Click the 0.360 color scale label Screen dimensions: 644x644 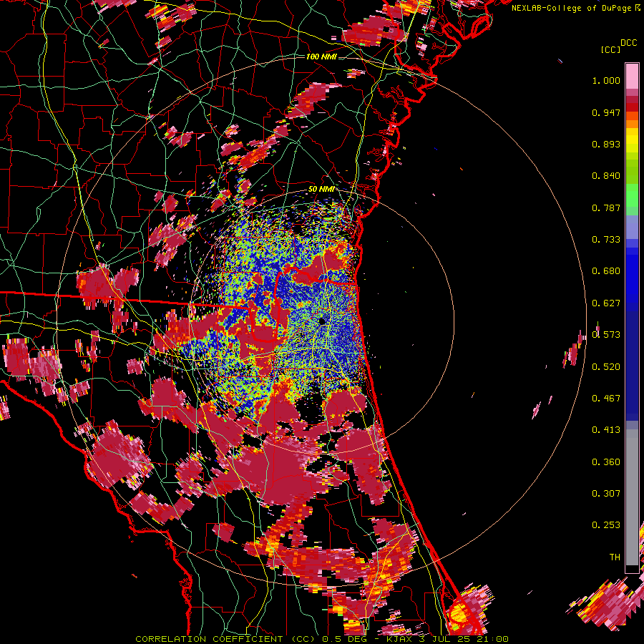point(606,462)
